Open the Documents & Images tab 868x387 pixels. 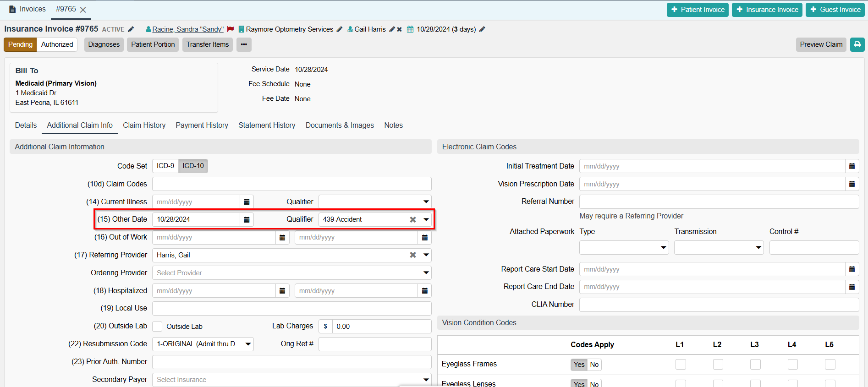tap(340, 125)
